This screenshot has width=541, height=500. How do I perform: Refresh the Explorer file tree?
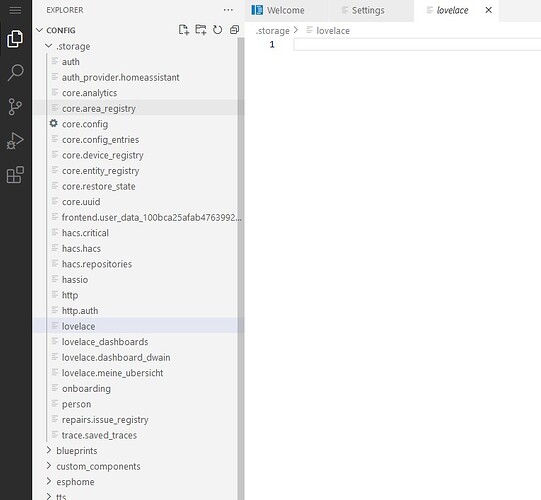click(x=217, y=30)
